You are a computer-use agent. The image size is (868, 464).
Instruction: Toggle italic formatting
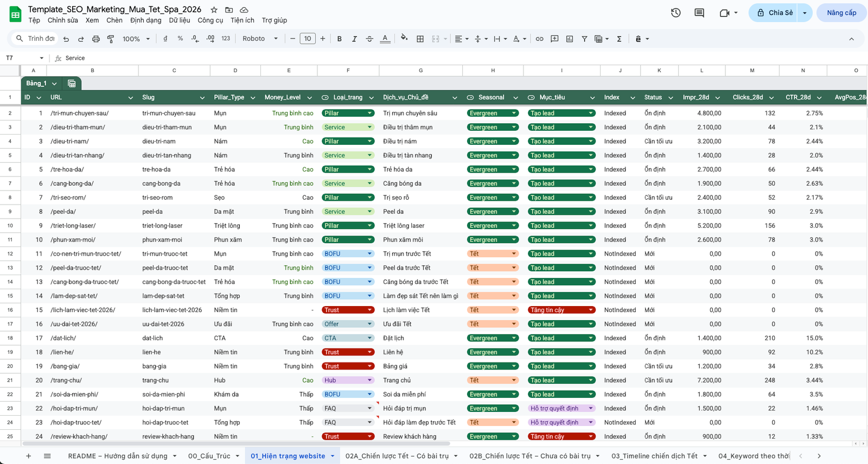(354, 39)
